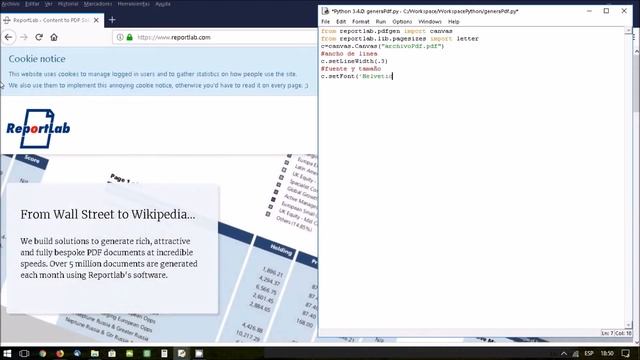The width and height of the screenshot is (640, 360).
Task: Click the last running app taskbar icon
Action: point(199,353)
